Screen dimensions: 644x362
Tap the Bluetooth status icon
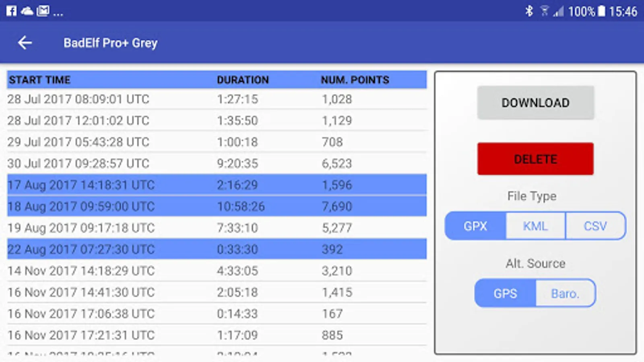click(x=529, y=11)
